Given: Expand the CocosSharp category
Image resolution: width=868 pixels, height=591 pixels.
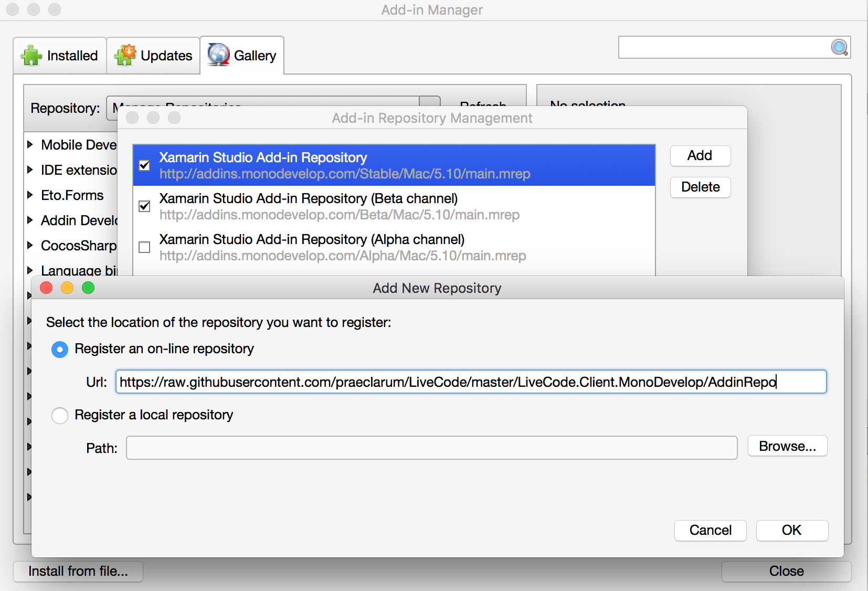Looking at the screenshot, I should pos(30,245).
